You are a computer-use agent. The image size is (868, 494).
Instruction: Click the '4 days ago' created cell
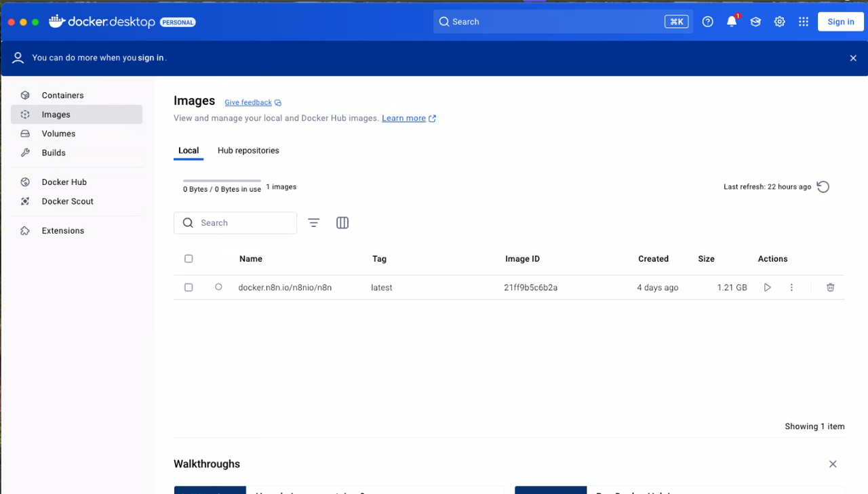(658, 287)
